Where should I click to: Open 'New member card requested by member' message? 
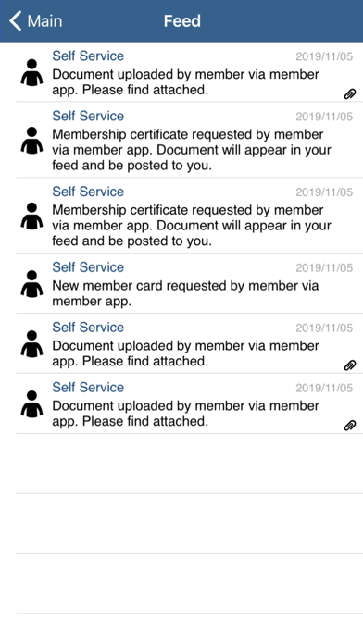(x=185, y=293)
